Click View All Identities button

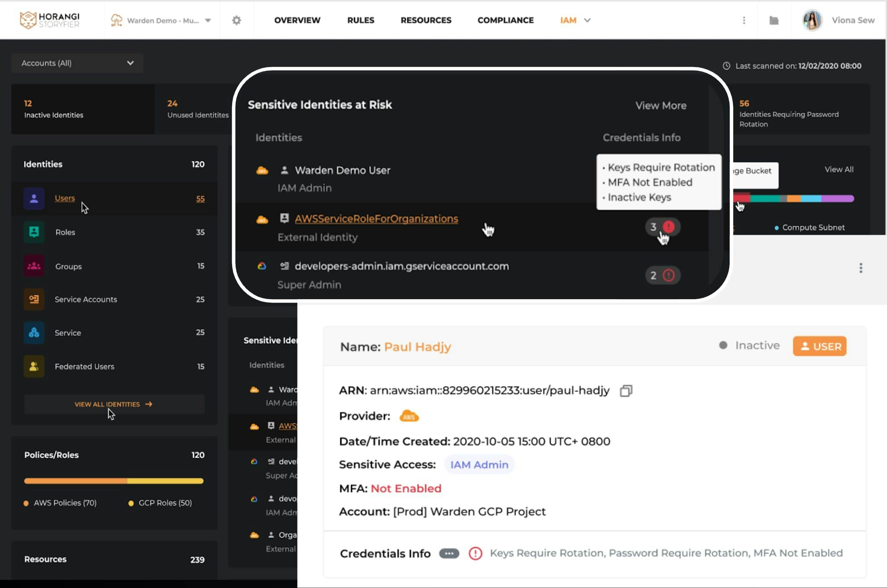114,404
